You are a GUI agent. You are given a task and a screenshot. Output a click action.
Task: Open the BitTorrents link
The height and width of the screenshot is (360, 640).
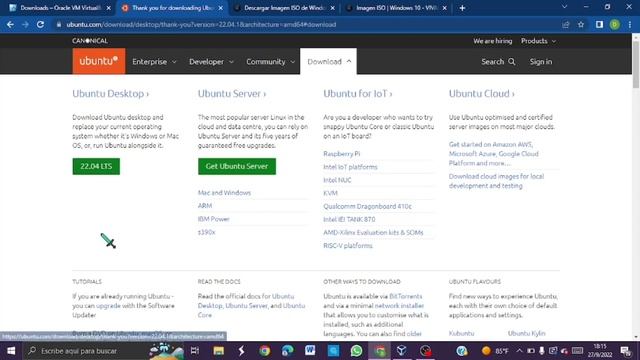tap(406, 296)
